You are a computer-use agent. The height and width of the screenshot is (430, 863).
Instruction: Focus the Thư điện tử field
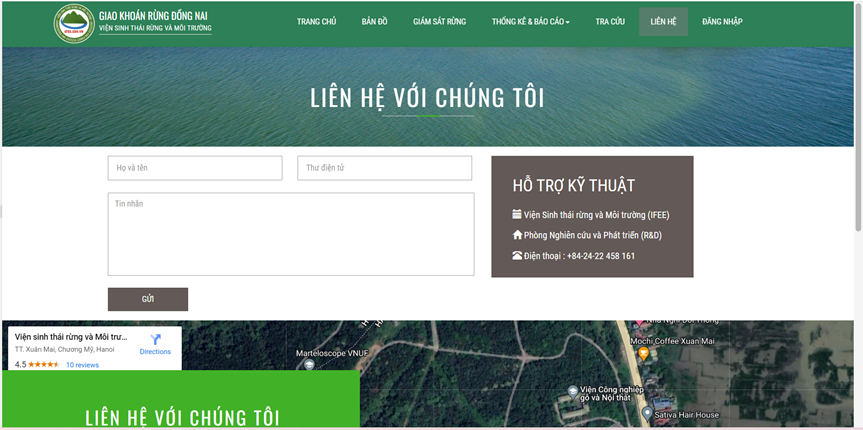(385, 168)
